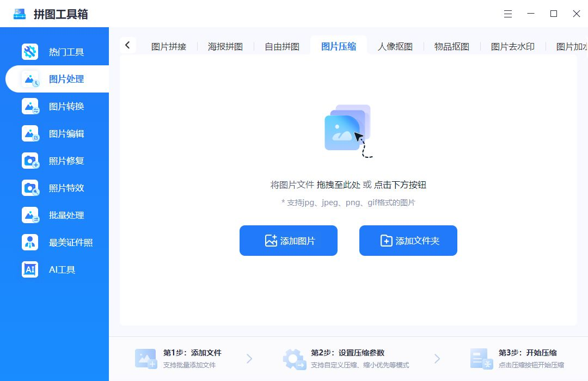Click 支持批量添加文件 description
The image size is (588, 381).
coord(189,365)
